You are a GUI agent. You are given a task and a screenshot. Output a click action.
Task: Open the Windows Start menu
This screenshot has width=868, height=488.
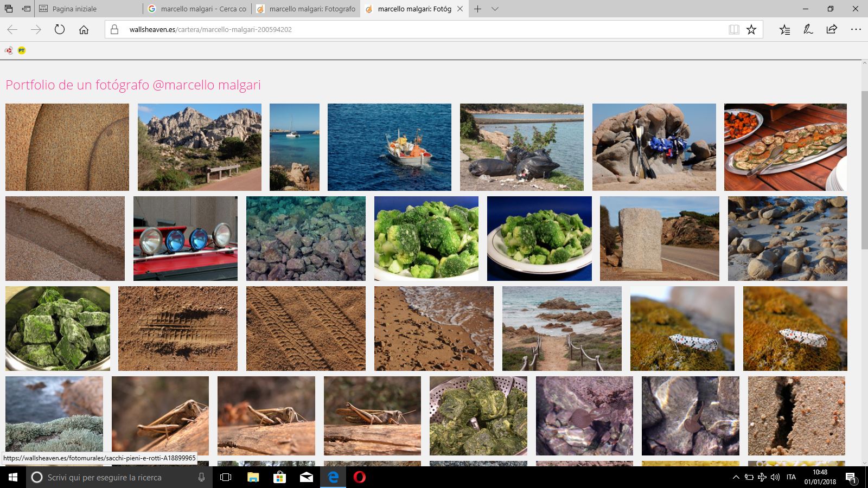coord(13,477)
